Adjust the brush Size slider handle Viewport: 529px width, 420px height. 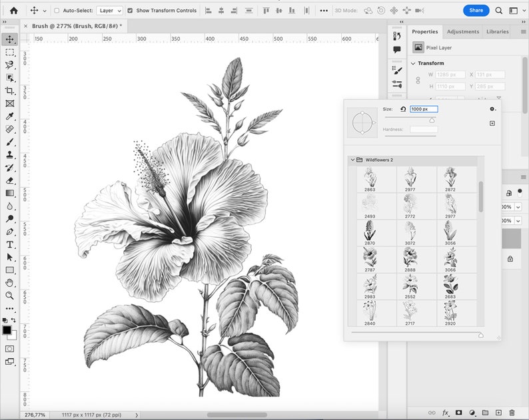click(432, 120)
